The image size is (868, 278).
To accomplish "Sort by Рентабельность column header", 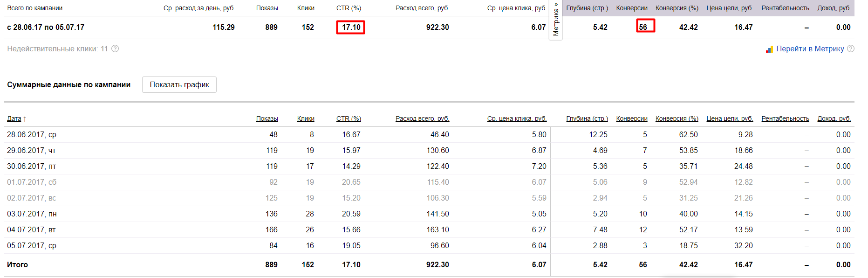I will 785,118.
